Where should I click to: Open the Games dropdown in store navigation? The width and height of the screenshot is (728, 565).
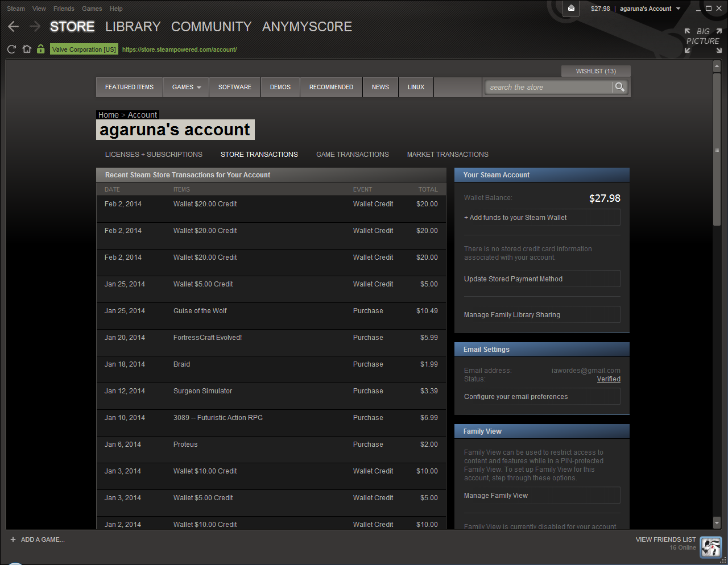(187, 87)
